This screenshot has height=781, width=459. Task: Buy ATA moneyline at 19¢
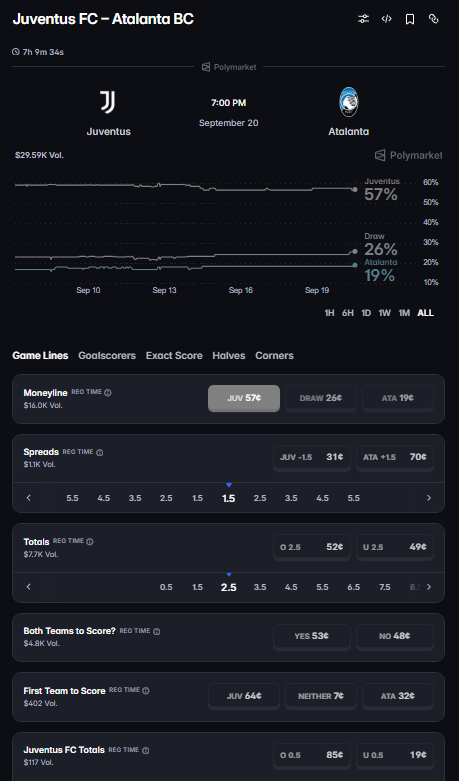pos(398,398)
